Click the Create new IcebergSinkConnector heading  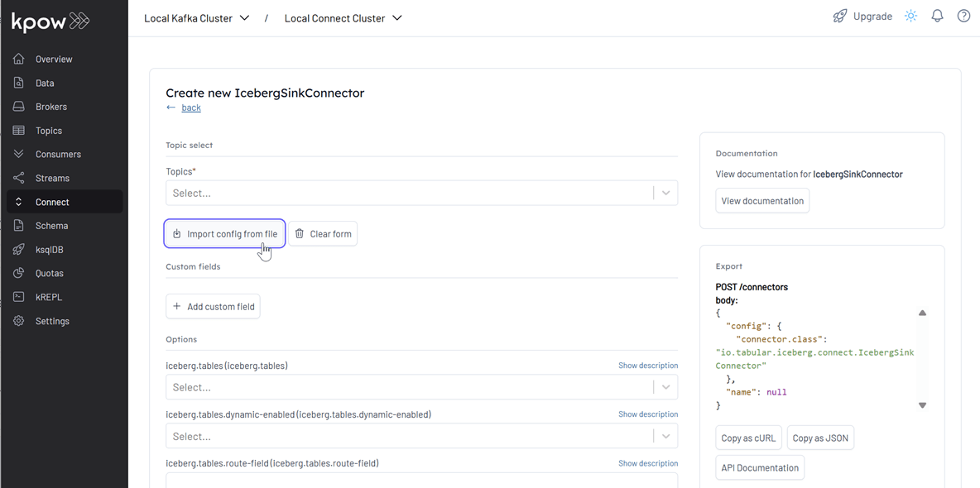(x=265, y=93)
